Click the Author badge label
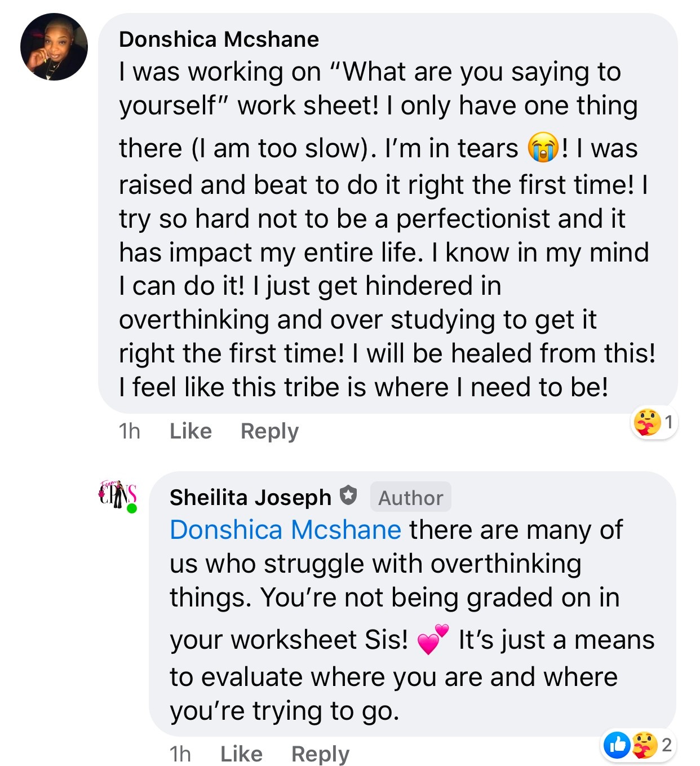The width and height of the screenshot is (700, 766). pos(410,498)
